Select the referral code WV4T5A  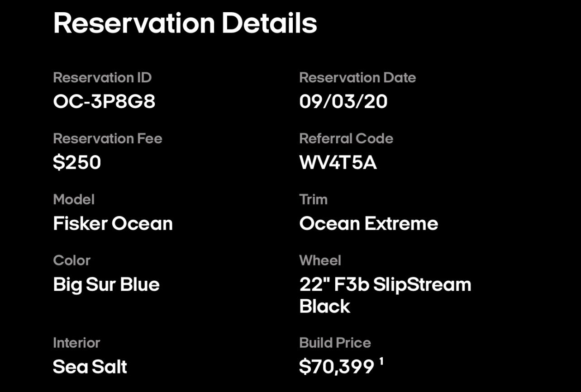point(338,162)
